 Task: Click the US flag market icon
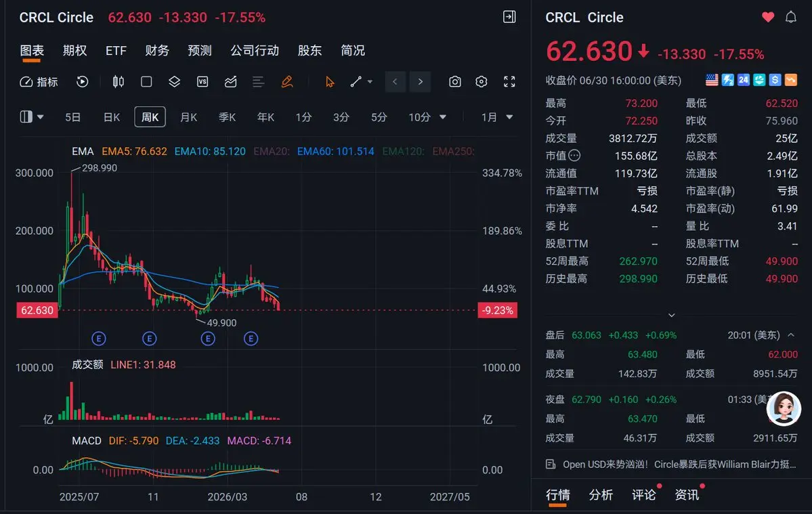(x=712, y=80)
